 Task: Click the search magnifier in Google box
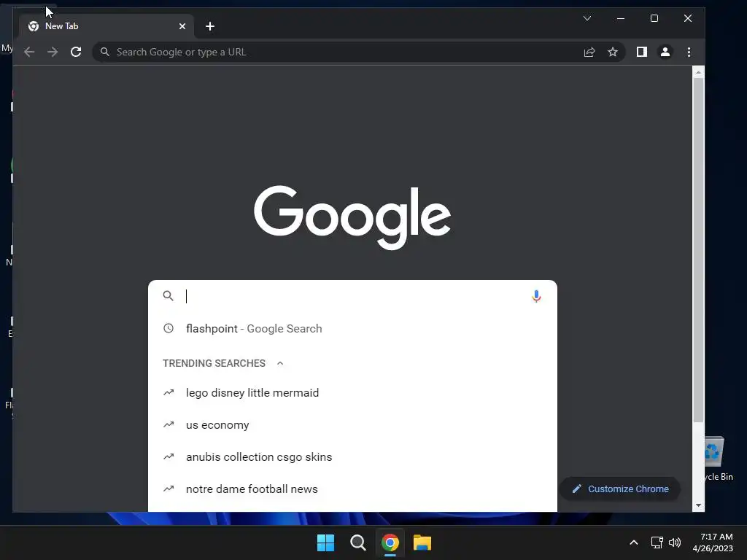pos(169,296)
